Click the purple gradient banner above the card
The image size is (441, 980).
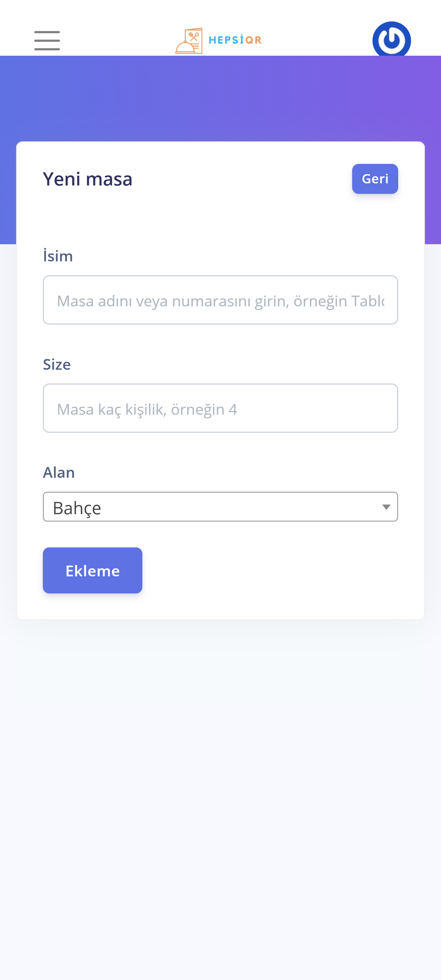tap(220, 98)
